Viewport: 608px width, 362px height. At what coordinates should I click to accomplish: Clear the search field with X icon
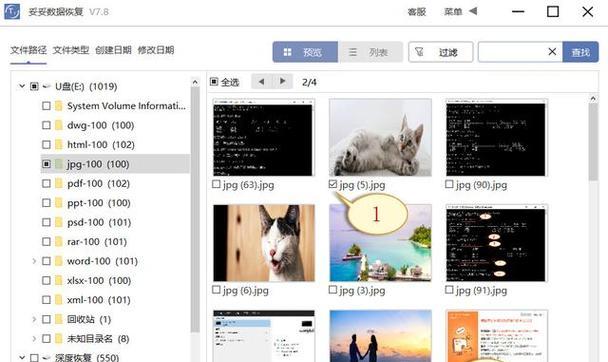point(552,52)
